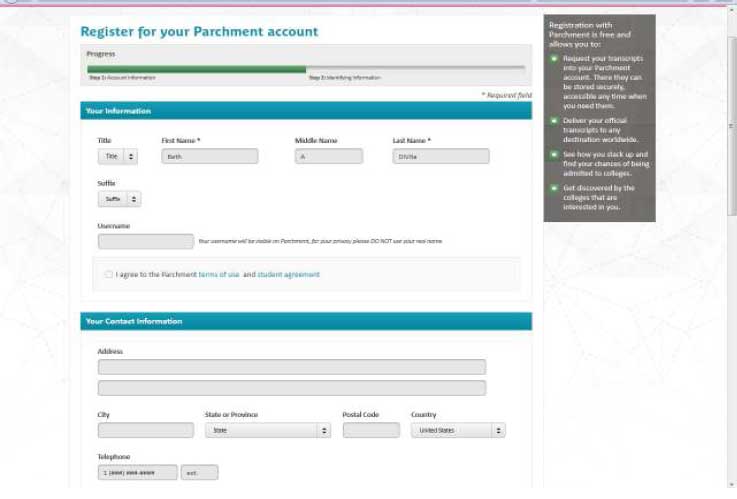Click the 'Your Information' section header
737x499 pixels.
point(306,111)
